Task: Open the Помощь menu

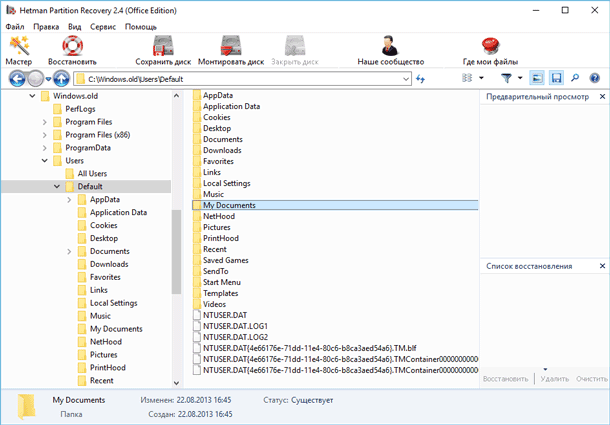Action: (141, 27)
